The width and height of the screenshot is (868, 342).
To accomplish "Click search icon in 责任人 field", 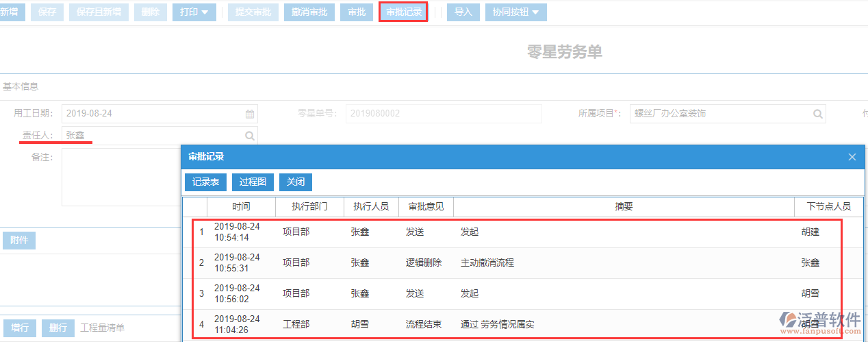I will pyautogui.click(x=250, y=136).
